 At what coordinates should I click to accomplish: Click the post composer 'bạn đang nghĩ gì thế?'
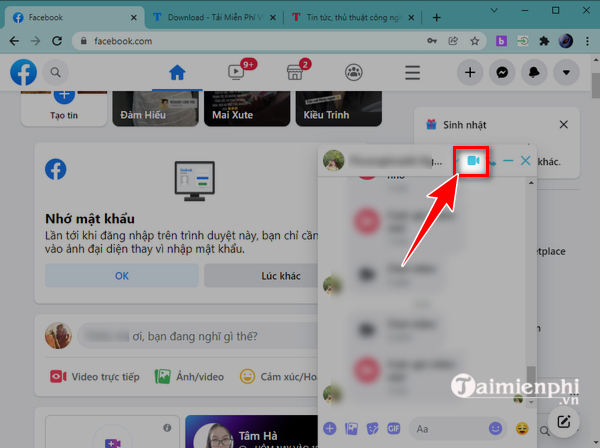pyautogui.click(x=197, y=336)
